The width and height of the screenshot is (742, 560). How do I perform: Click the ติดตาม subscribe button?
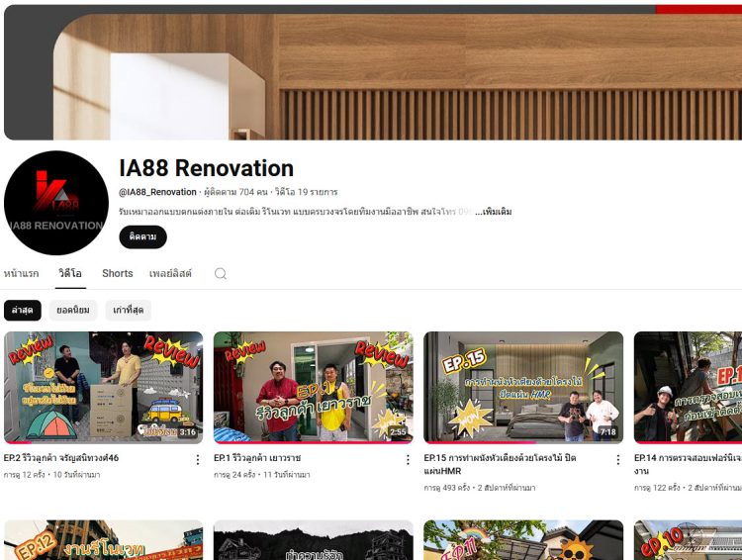[x=142, y=236]
